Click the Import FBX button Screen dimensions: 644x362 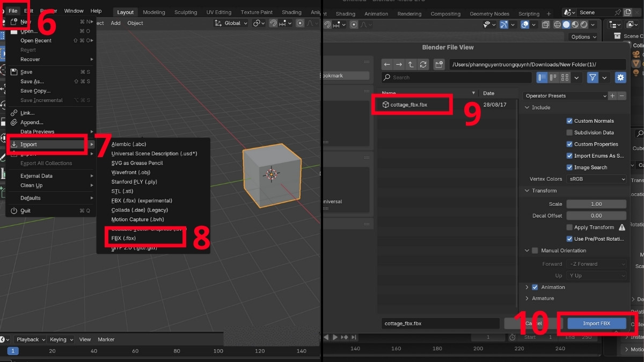[x=596, y=323]
